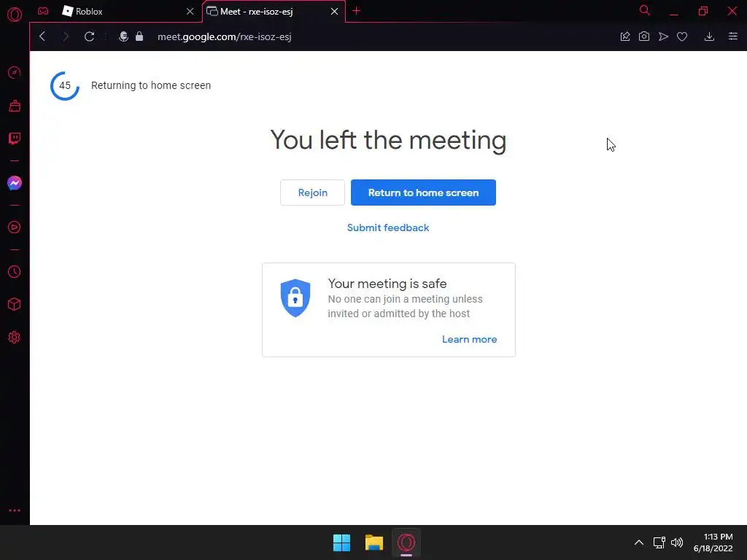Open volume control tray icon

tap(677, 542)
